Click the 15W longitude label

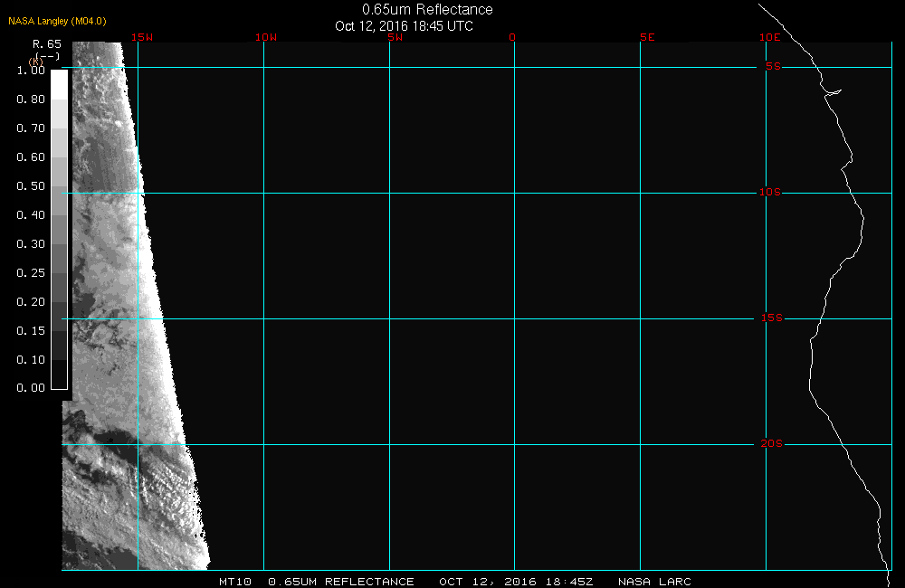click(140, 37)
